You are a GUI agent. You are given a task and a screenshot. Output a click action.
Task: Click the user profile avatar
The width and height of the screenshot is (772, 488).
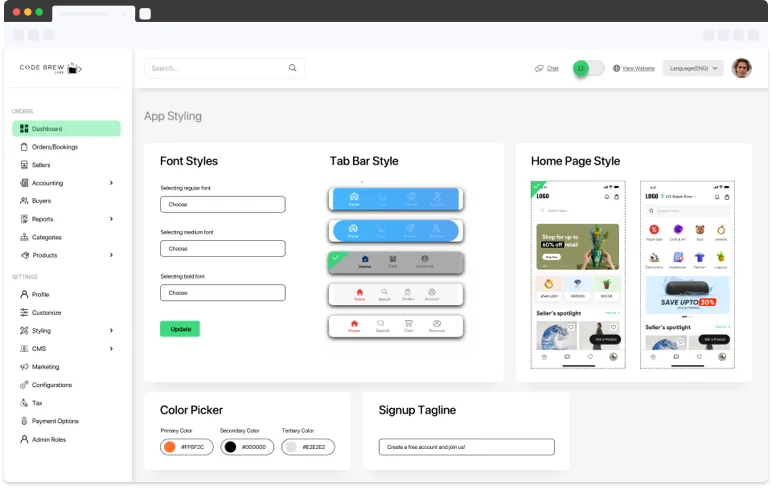(x=741, y=68)
